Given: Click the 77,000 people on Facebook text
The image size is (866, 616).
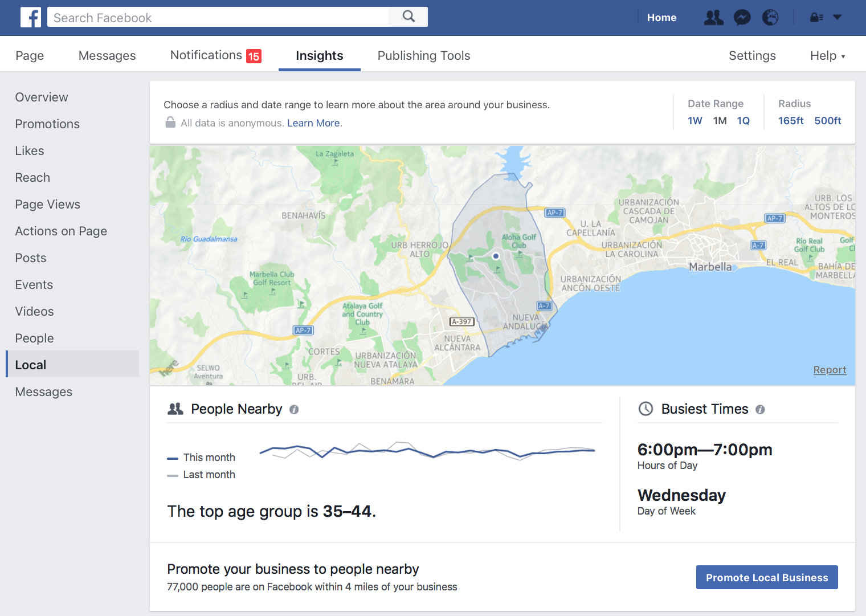Looking at the screenshot, I should click(x=312, y=587).
